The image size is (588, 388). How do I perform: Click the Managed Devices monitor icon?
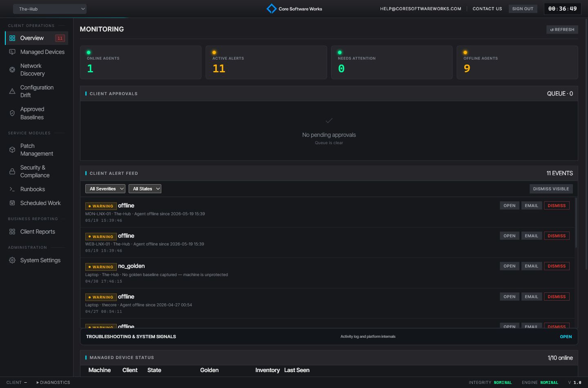coord(12,52)
